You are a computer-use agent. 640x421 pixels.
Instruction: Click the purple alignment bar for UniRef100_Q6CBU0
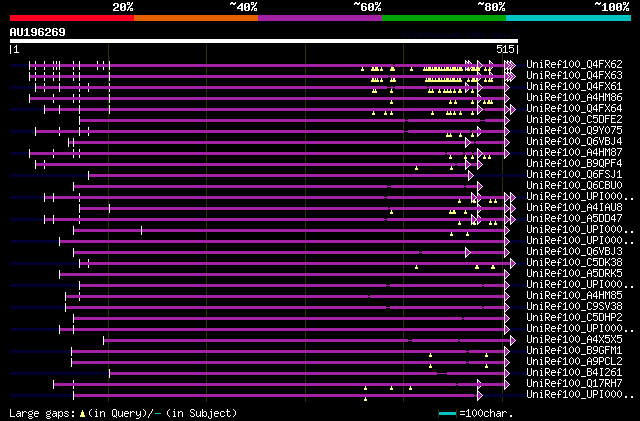point(276,187)
